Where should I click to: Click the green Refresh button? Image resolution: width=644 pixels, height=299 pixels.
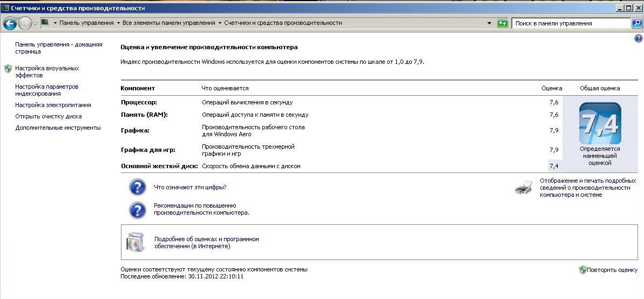pos(503,23)
